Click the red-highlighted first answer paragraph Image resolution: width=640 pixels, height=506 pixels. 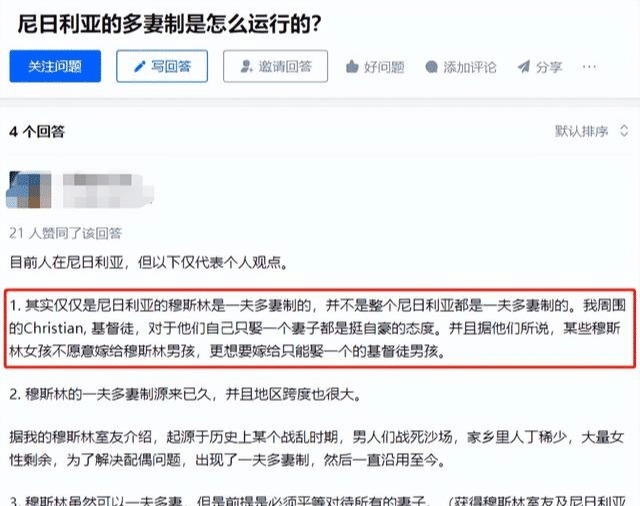[x=320, y=328]
